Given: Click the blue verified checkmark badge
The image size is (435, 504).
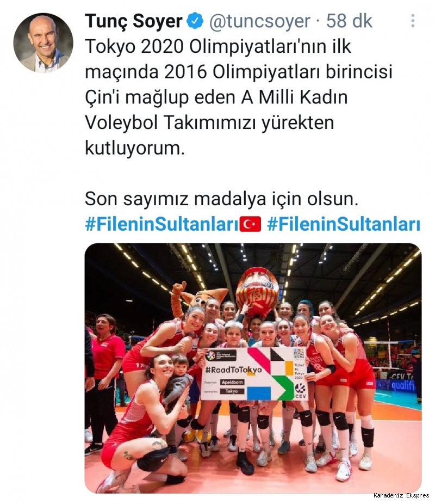Looking at the screenshot, I should tap(195, 22).
